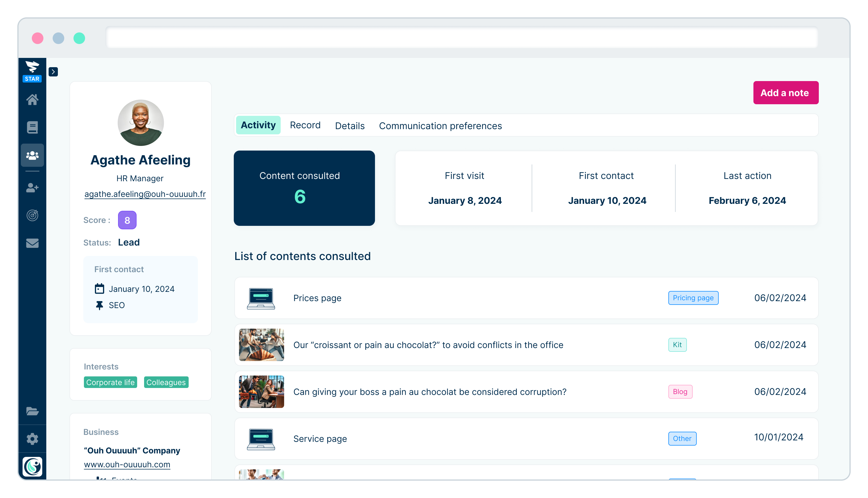The width and height of the screenshot is (868, 498).
Task: Click the Prices page content thumbnail
Action: point(260,298)
